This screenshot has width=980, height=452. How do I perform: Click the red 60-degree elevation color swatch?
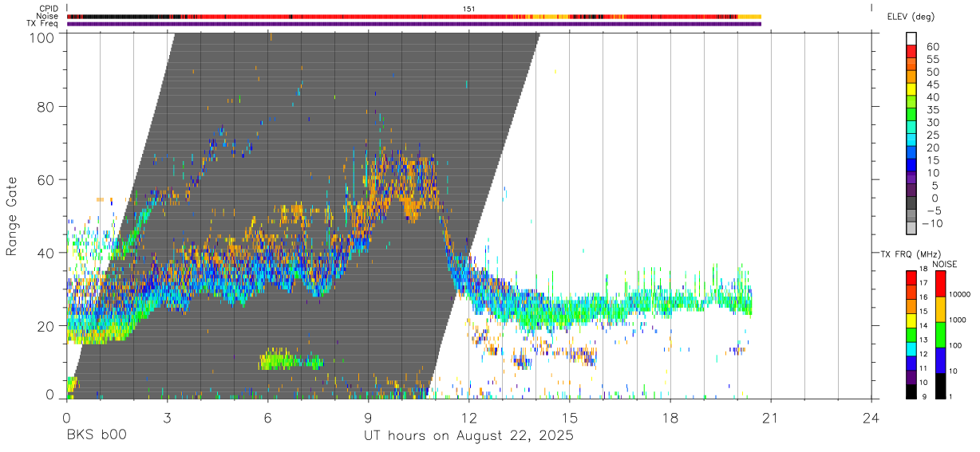pos(912,52)
